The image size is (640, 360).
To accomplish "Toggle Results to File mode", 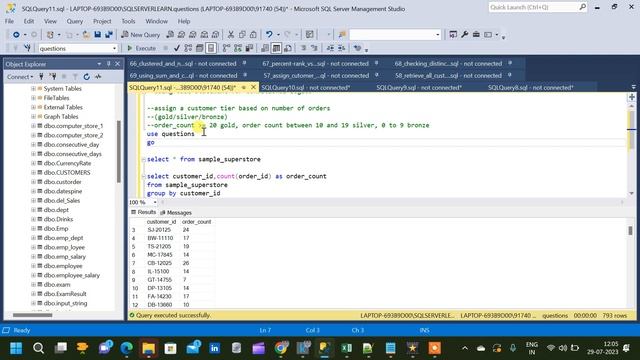I will pos(288,48).
